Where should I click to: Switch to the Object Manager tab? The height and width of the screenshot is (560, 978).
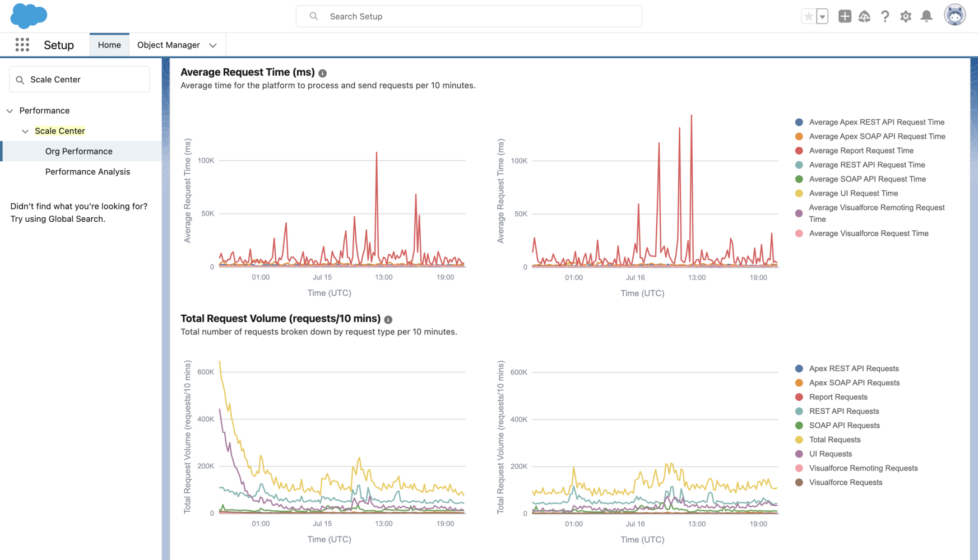point(169,45)
